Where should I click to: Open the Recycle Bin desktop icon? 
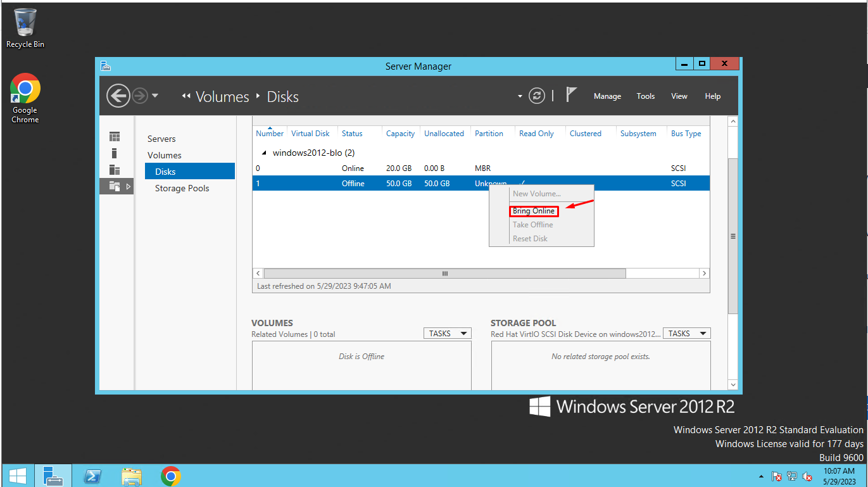(x=25, y=28)
